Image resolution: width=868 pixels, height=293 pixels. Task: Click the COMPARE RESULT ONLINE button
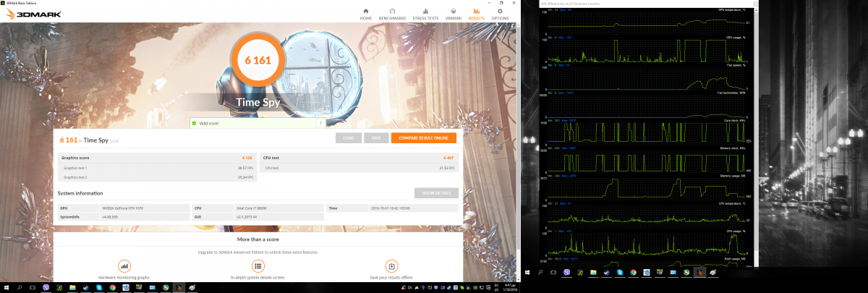coord(424,138)
